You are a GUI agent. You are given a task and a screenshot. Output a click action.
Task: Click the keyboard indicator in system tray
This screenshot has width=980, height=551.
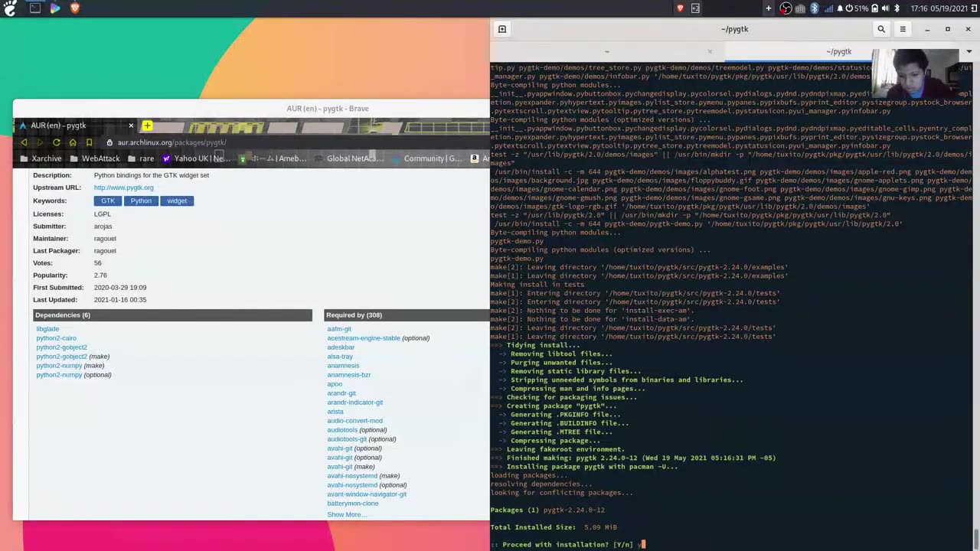point(800,8)
